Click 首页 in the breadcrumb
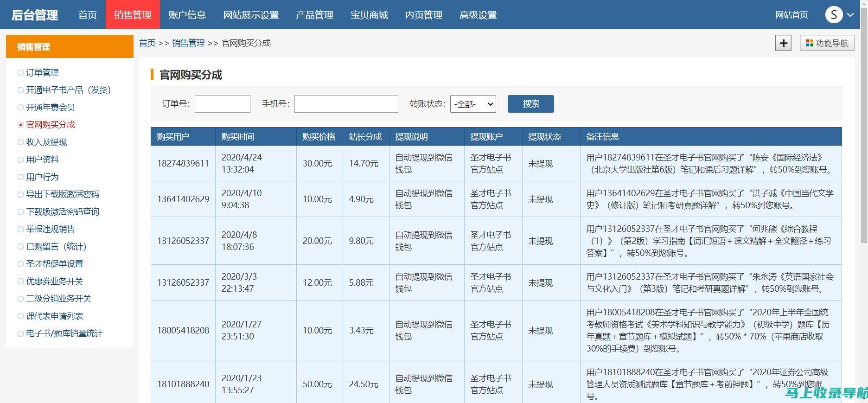 click(x=147, y=43)
